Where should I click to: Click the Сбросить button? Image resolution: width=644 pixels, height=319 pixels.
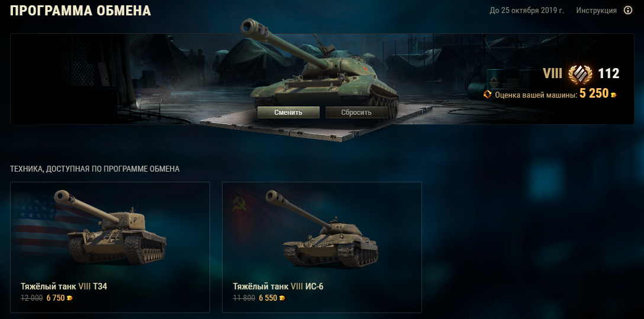coord(356,112)
